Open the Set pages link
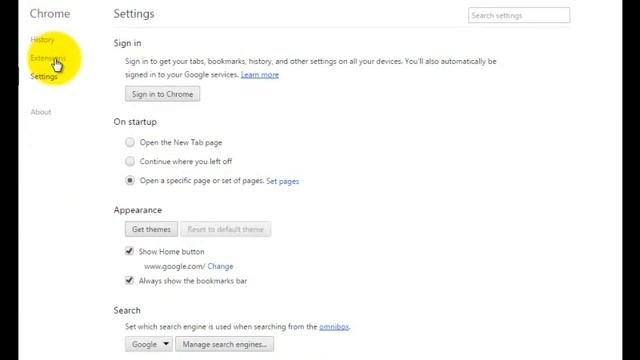The image size is (640, 360). 282,181
